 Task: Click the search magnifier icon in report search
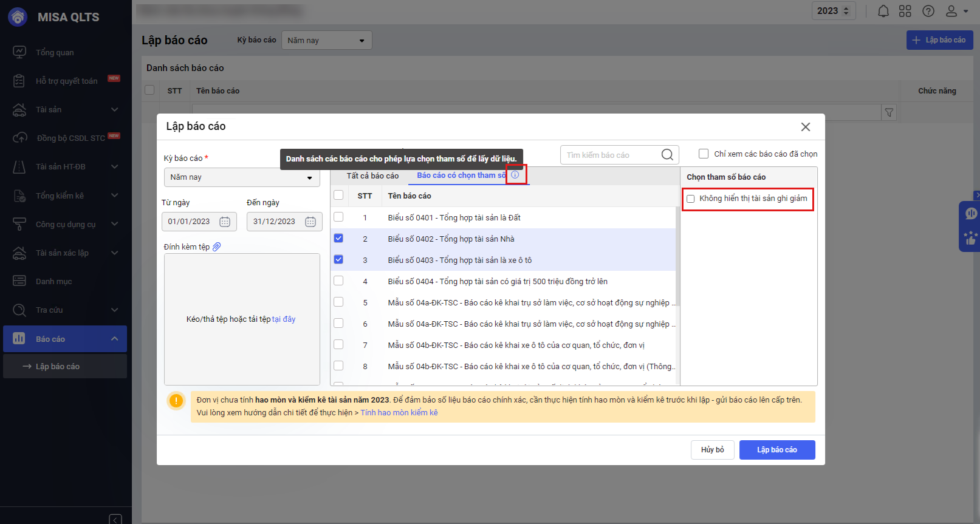(x=667, y=155)
